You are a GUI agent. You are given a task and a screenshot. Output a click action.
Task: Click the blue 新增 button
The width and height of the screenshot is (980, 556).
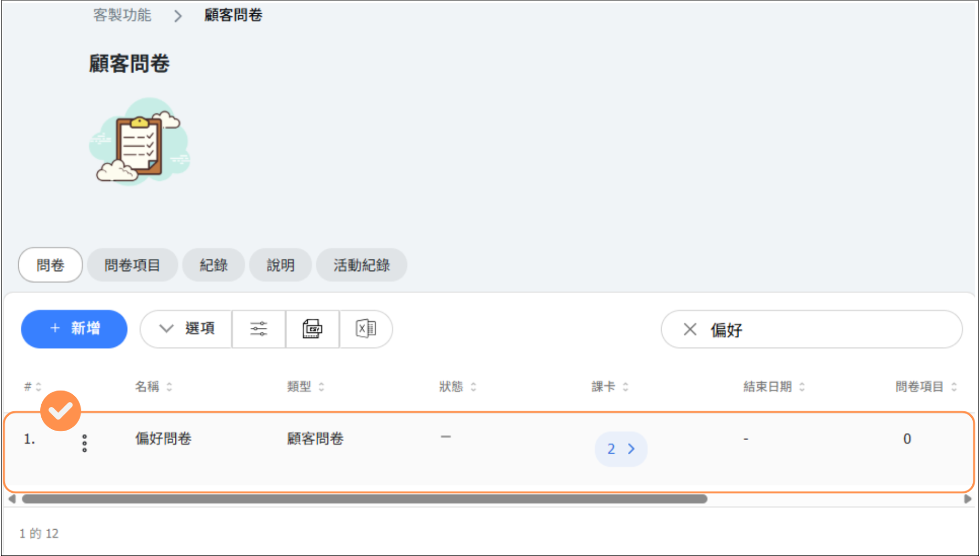74,329
